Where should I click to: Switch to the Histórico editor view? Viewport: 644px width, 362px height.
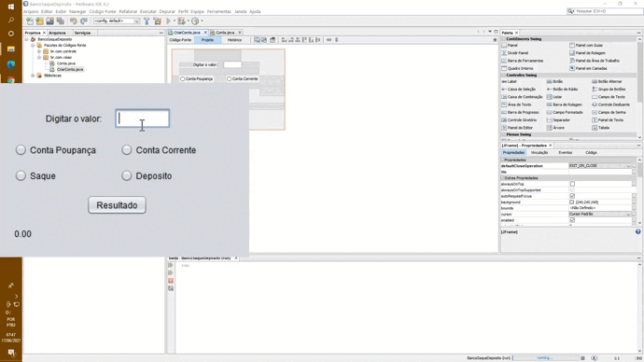(x=234, y=40)
